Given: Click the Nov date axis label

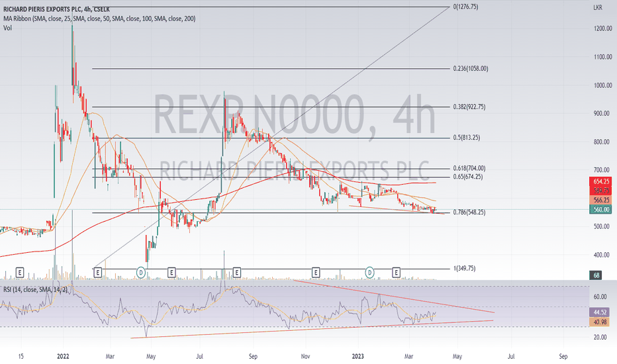Looking at the screenshot, I should point(305,356).
